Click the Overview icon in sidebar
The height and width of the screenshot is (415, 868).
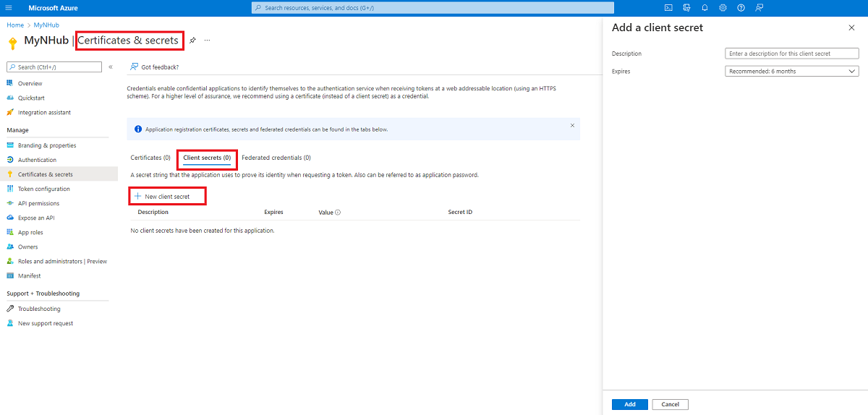(10, 83)
